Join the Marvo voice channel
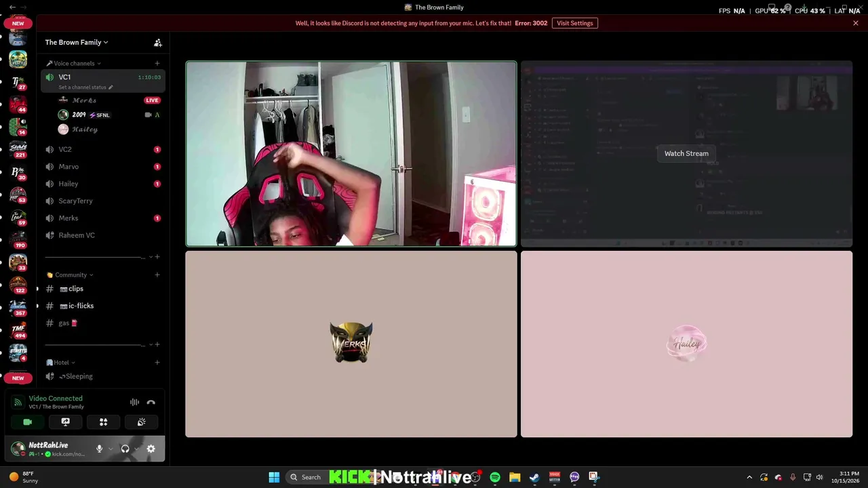868x488 pixels. click(x=103, y=167)
